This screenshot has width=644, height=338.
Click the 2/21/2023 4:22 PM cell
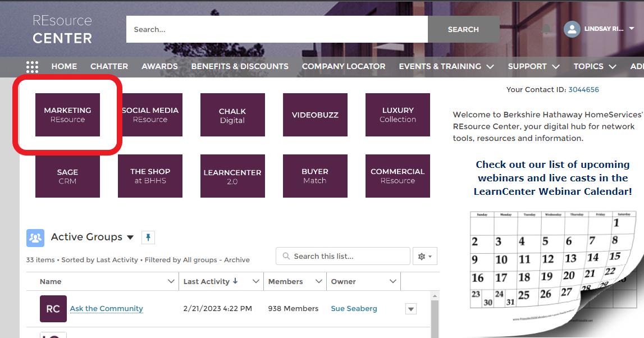tap(218, 308)
